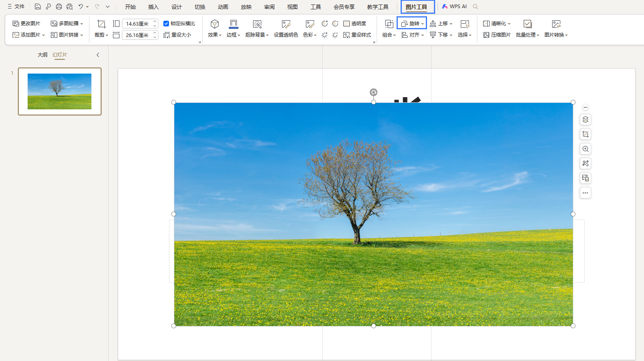Decrease contrast icon in ribbon
Image resolution: width=644 pixels, height=361 pixels.
(335, 24)
